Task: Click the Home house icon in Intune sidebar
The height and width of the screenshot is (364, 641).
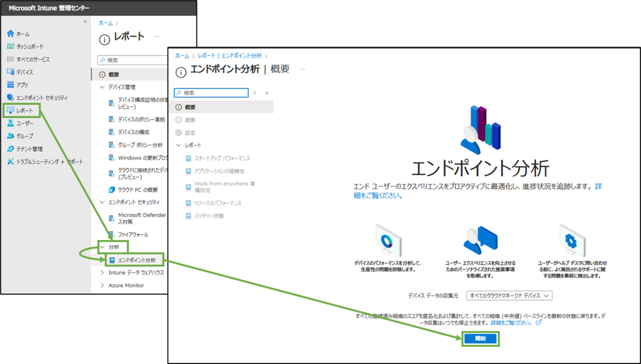Action: pos(10,34)
